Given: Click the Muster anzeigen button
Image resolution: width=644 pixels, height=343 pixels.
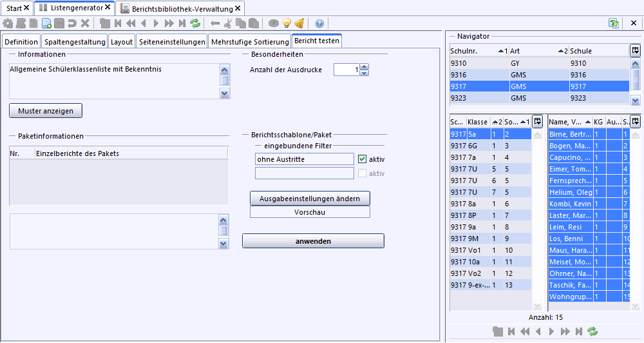Looking at the screenshot, I should (x=46, y=111).
